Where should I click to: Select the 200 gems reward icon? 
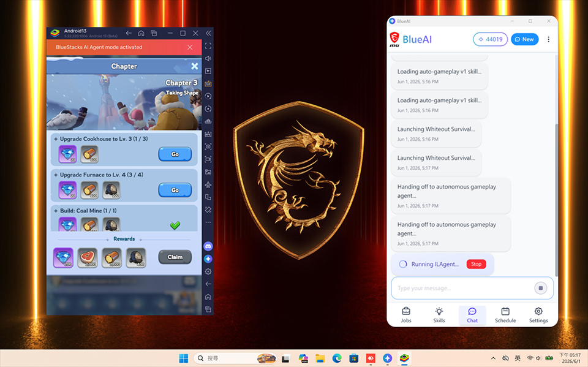click(x=63, y=258)
